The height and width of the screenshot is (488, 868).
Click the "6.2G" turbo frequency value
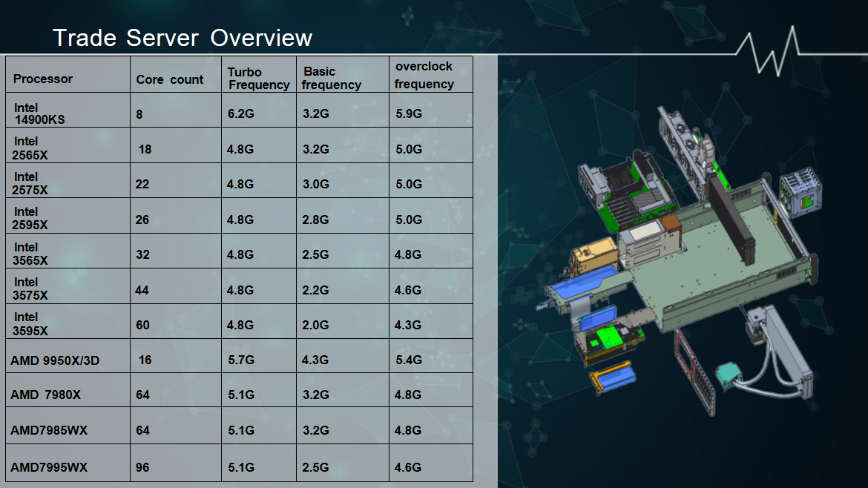point(241,113)
